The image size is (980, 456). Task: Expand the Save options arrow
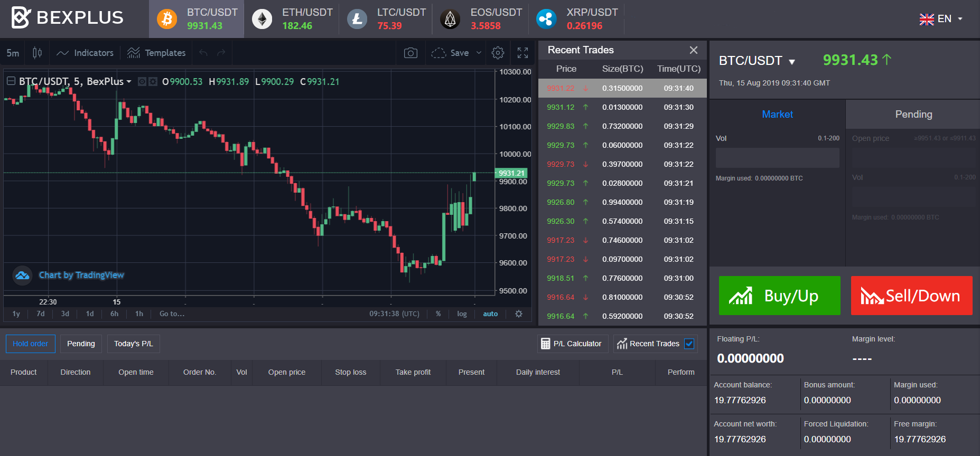[x=479, y=53]
